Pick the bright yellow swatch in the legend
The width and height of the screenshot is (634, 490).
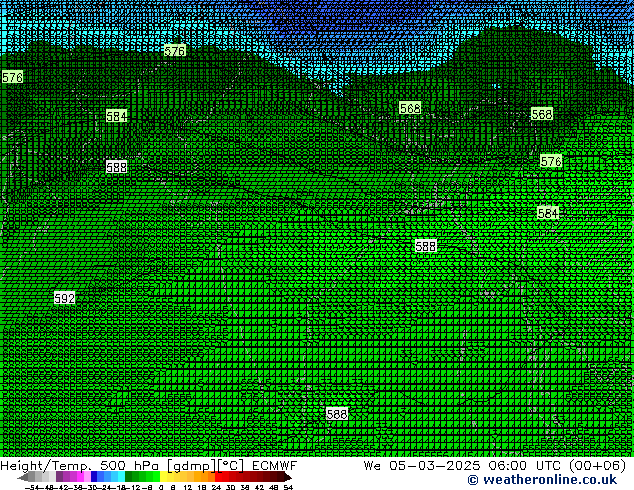click(163, 476)
